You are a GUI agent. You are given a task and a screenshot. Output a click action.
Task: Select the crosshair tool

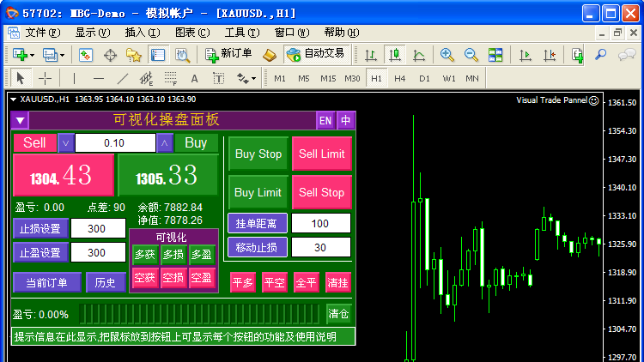pyautogui.click(x=45, y=78)
